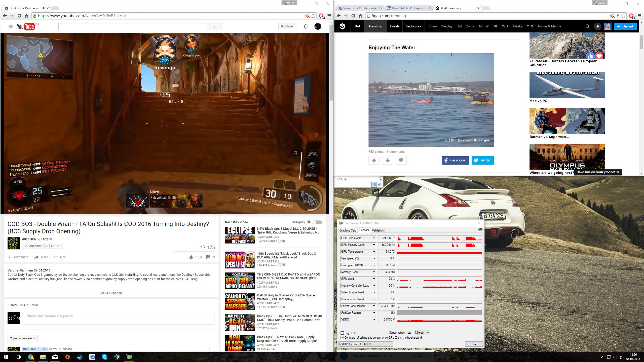Toggle the YouTube Autoplay switch

coord(317,222)
